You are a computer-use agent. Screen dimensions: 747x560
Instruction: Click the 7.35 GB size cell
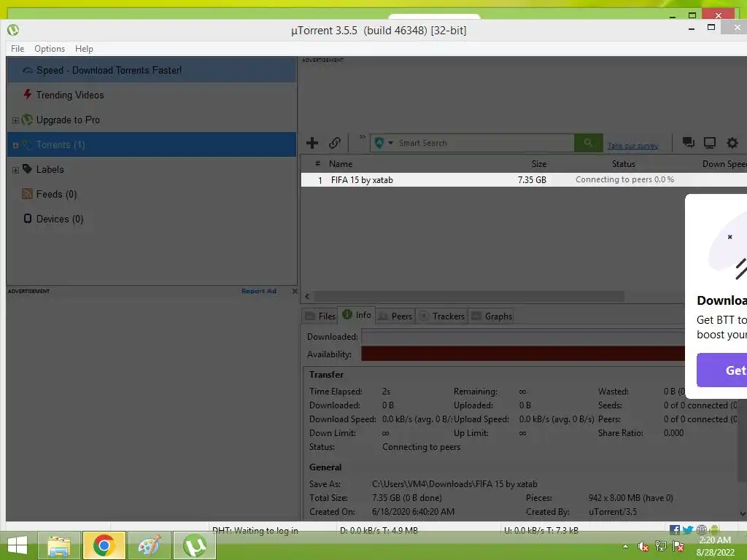point(532,180)
